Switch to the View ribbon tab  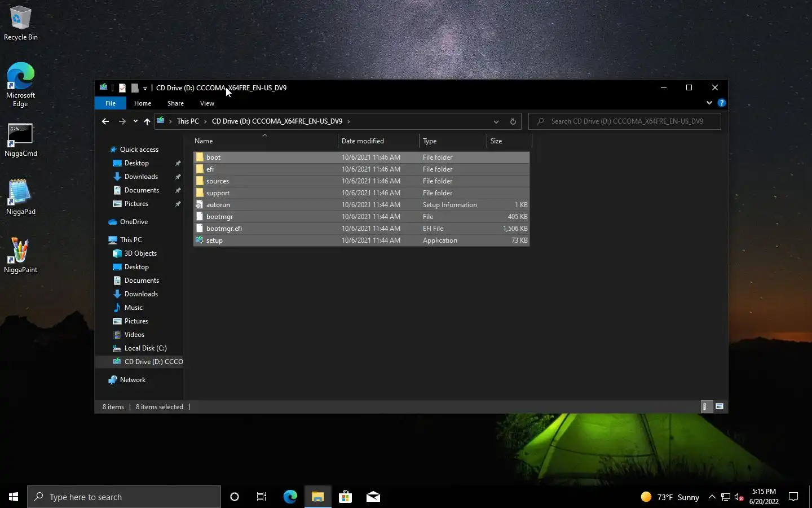pyautogui.click(x=207, y=103)
